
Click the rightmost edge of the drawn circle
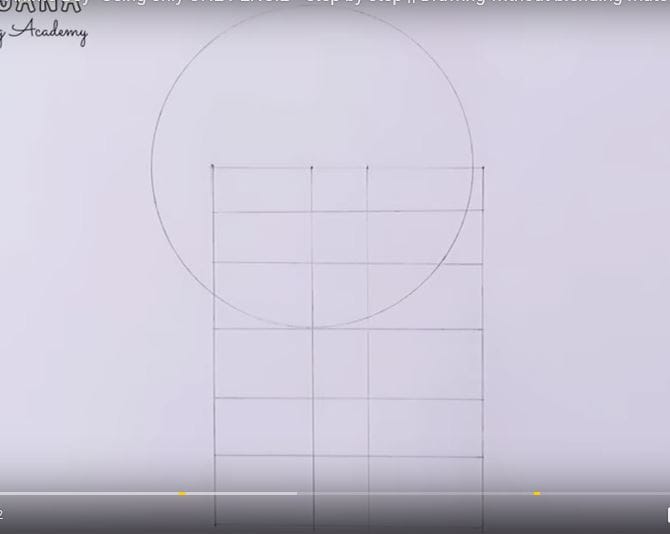click(473, 167)
